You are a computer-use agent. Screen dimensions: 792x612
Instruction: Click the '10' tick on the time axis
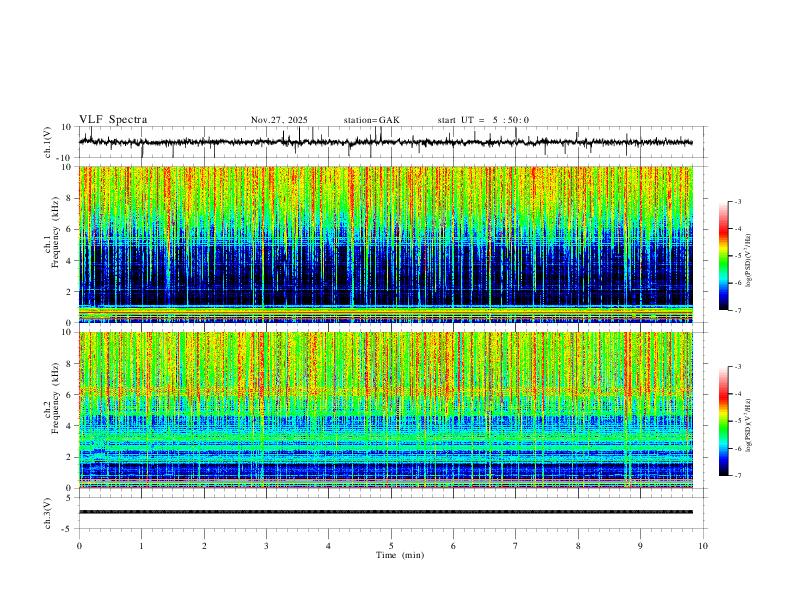point(703,546)
